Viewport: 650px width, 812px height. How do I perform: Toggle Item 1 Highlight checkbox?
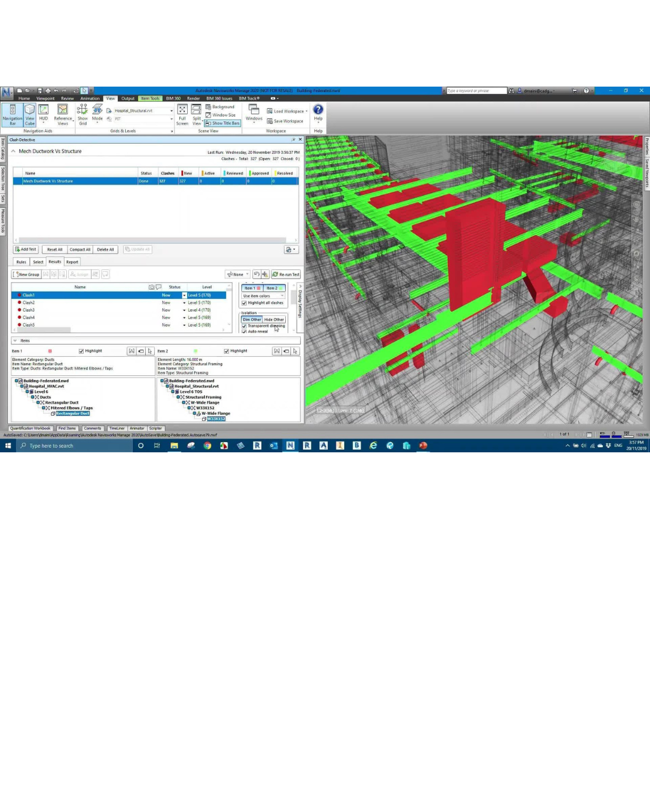81,351
